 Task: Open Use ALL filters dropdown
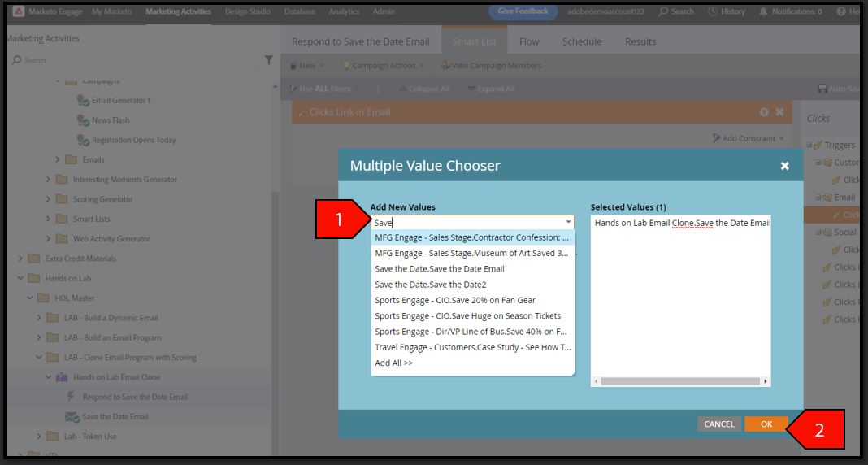(x=324, y=89)
